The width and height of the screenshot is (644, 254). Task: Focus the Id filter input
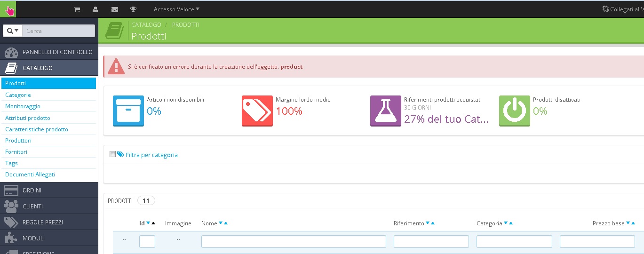pyautogui.click(x=147, y=241)
